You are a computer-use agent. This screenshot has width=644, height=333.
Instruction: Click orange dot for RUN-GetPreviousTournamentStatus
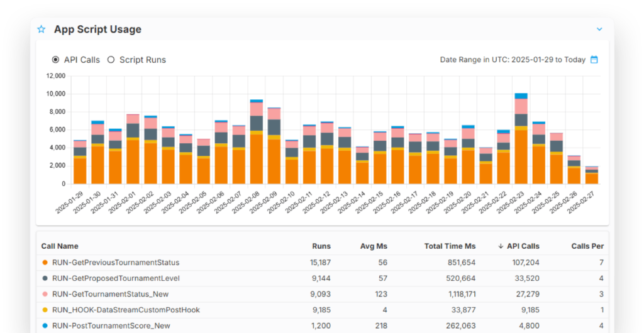click(x=45, y=263)
